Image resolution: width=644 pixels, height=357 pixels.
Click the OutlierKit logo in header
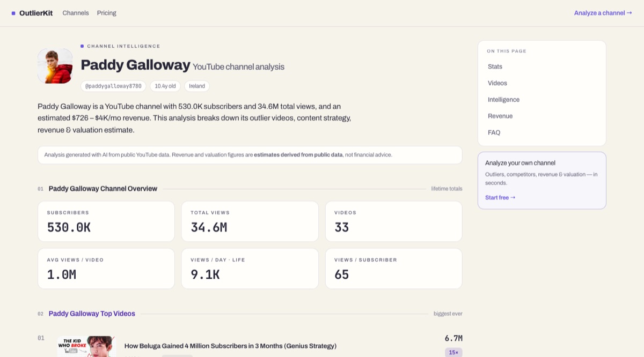pyautogui.click(x=32, y=13)
